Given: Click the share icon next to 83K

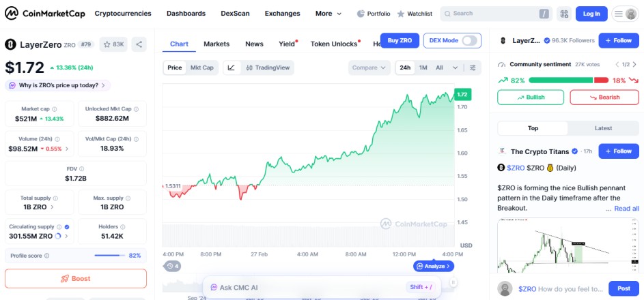Looking at the screenshot, I should [139, 44].
